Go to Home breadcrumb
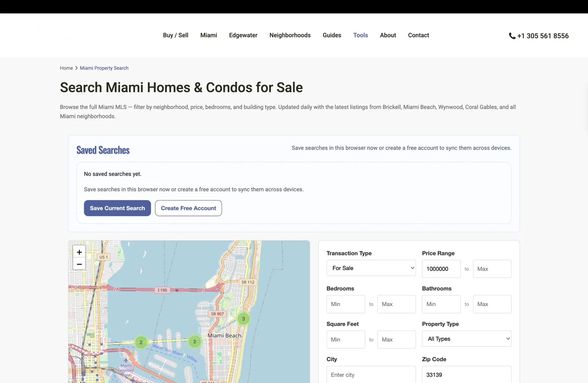The height and width of the screenshot is (383, 588). (x=67, y=68)
